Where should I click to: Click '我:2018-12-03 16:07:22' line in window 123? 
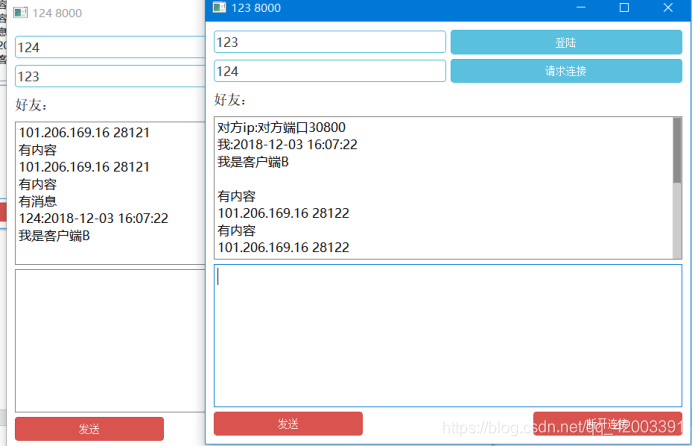[x=287, y=145]
